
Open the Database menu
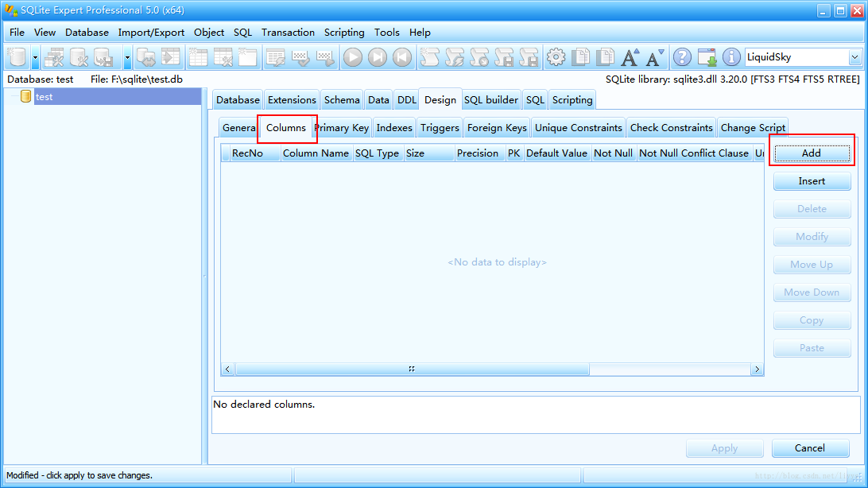(x=87, y=32)
